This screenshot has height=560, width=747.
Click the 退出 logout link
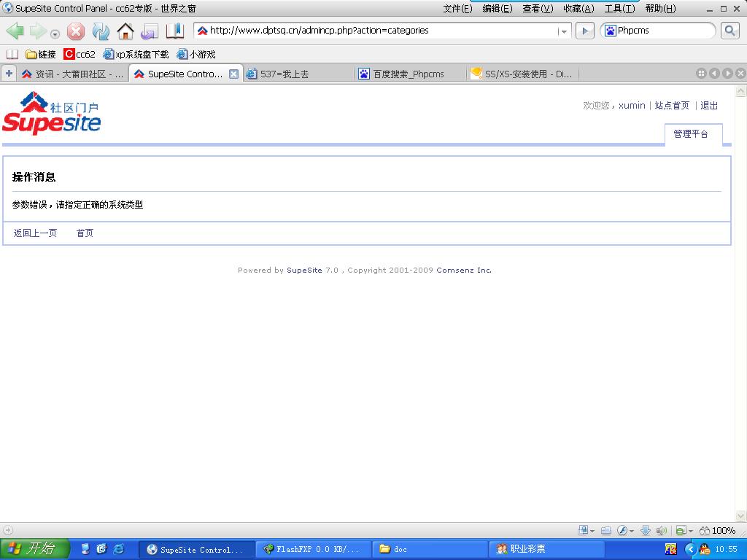(709, 105)
